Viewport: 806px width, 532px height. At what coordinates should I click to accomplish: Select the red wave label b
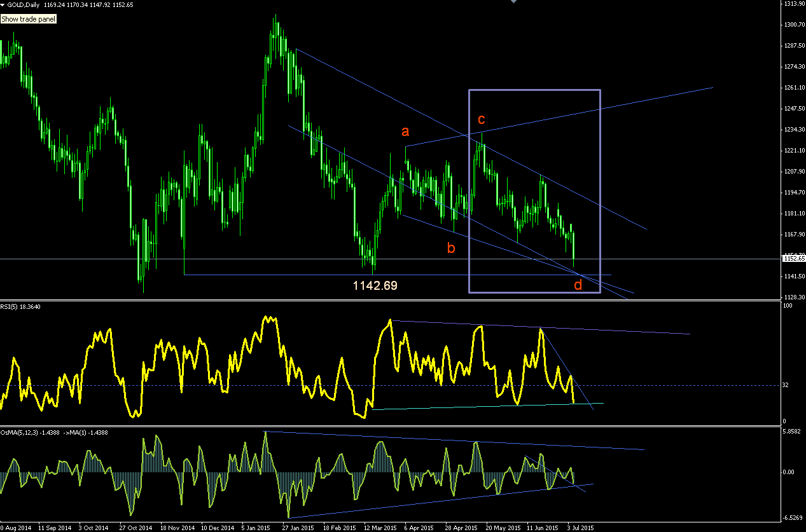click(x=450, y=248)
